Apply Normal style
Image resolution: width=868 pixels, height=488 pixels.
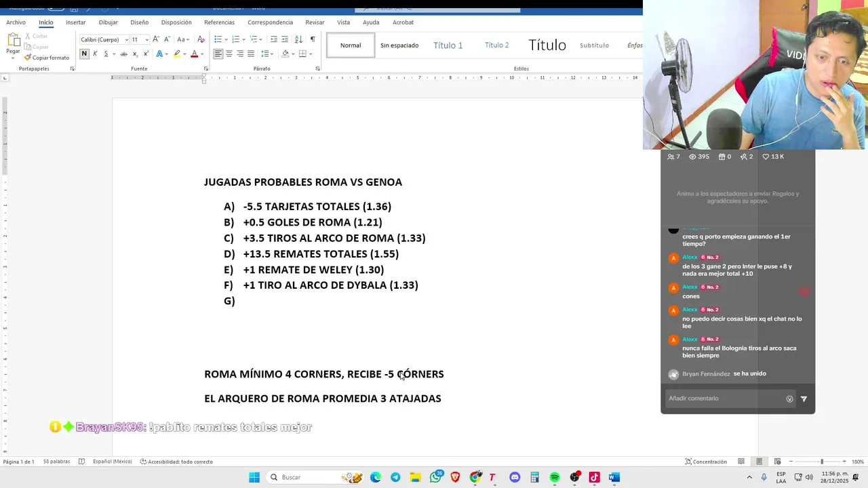[x=351, y=45]
